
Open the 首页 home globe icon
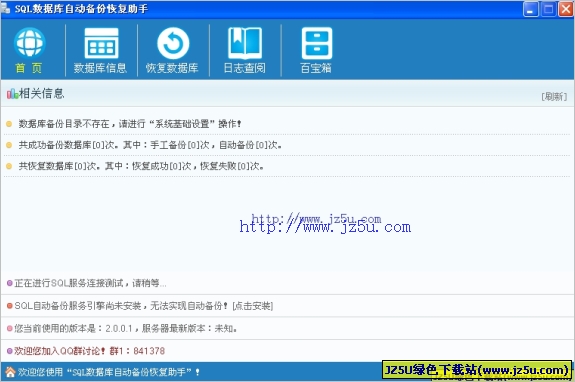tap(30, 43)
